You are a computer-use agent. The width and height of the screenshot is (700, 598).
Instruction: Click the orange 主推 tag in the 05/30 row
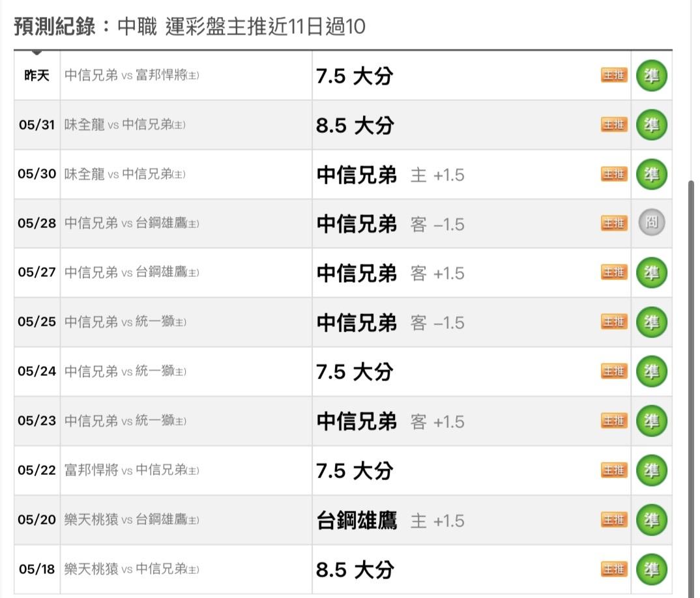(x=614, y=173)
